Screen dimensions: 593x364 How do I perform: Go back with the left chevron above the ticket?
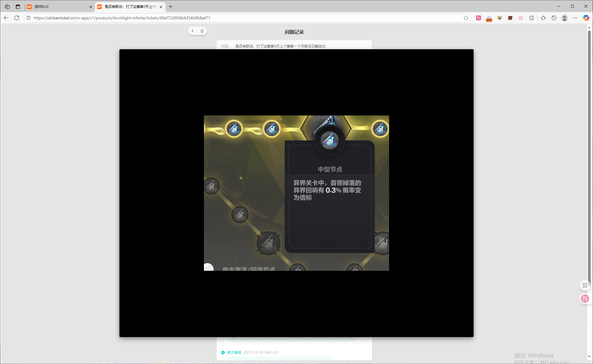click(193, 31)
